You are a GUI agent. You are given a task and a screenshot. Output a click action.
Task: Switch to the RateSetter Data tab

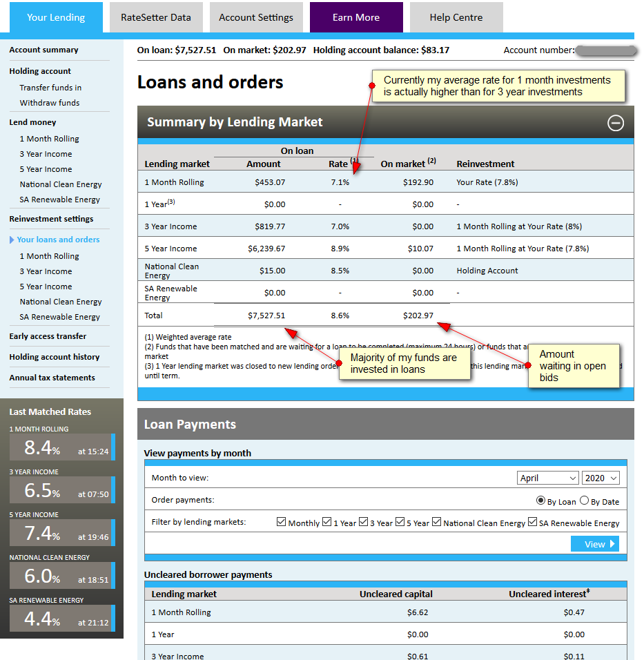point(156,17)
